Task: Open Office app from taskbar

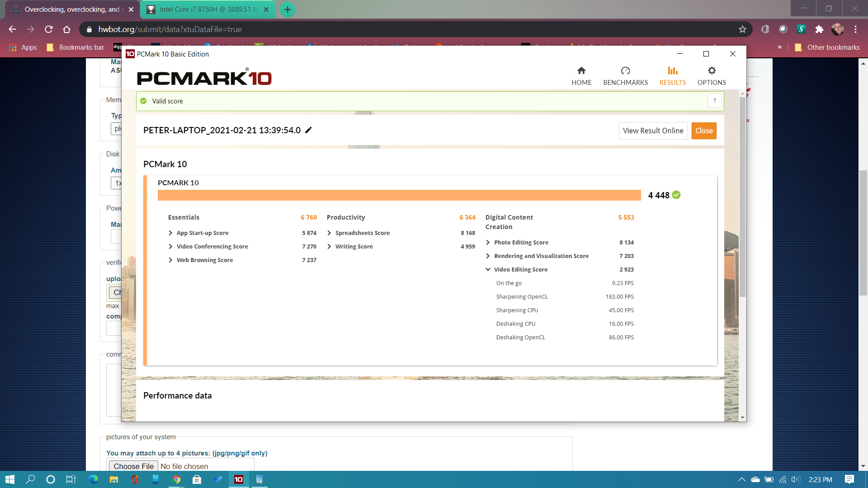Action: [x=135, y=479]
